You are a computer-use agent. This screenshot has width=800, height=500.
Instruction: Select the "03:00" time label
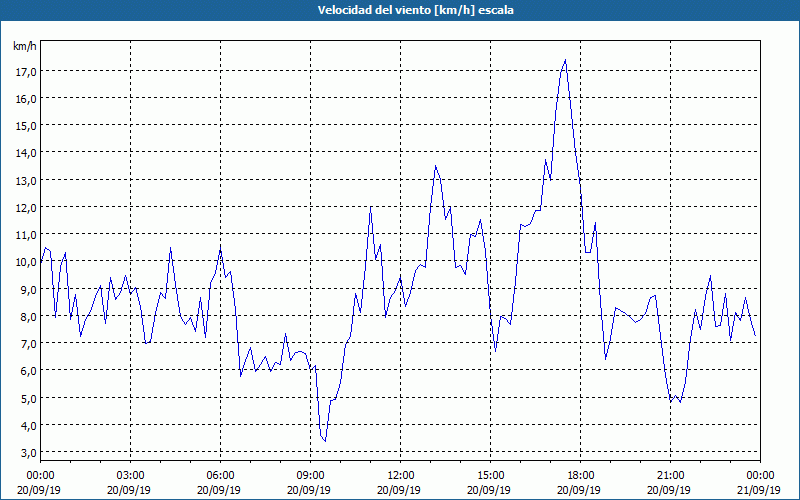(x=130, y=476)
